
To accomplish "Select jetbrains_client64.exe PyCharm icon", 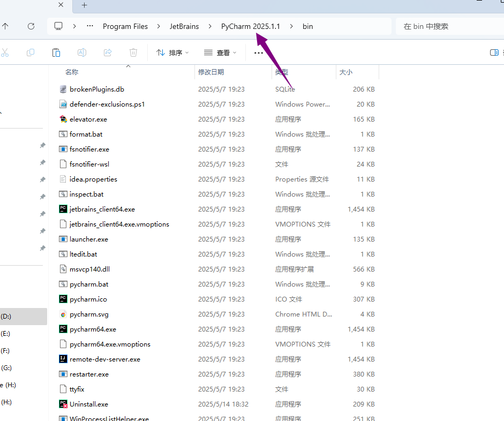I will [63, 209].
